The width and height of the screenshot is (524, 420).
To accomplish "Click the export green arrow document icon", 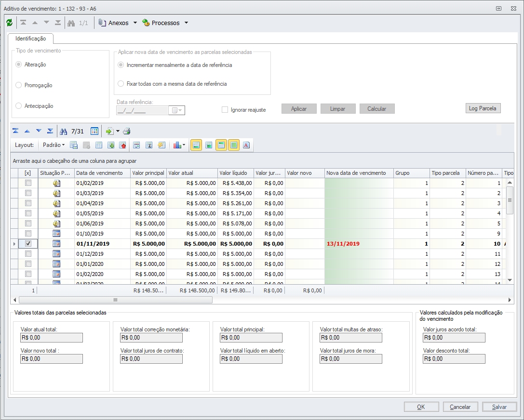I will [109, 131].
